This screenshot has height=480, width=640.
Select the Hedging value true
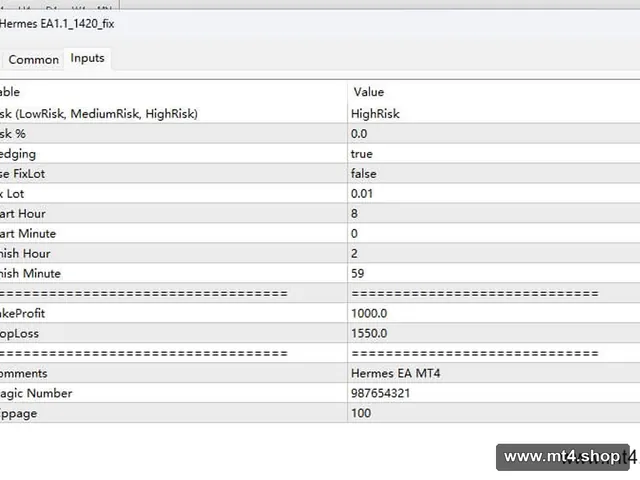[x=493, y=153]
